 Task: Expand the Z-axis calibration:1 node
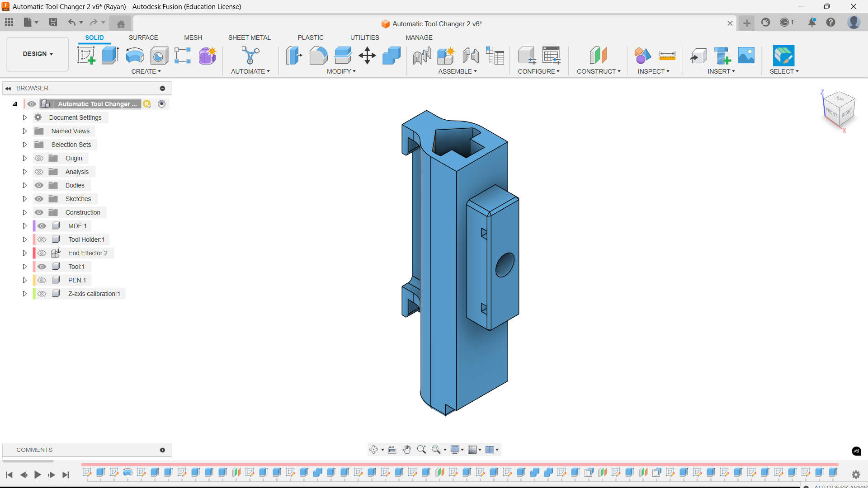coord(25,294)
